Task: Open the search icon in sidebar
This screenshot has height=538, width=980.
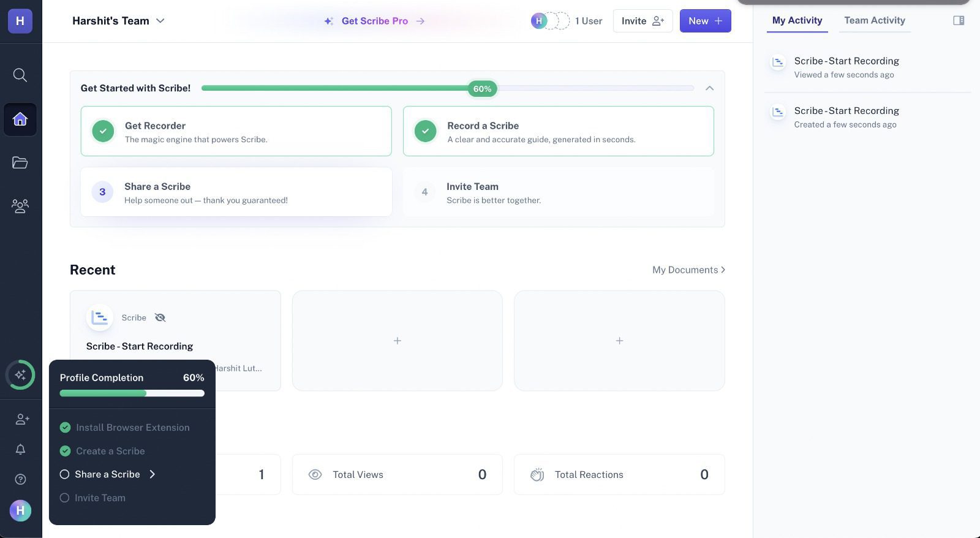Action: click(x=20, y=75)
